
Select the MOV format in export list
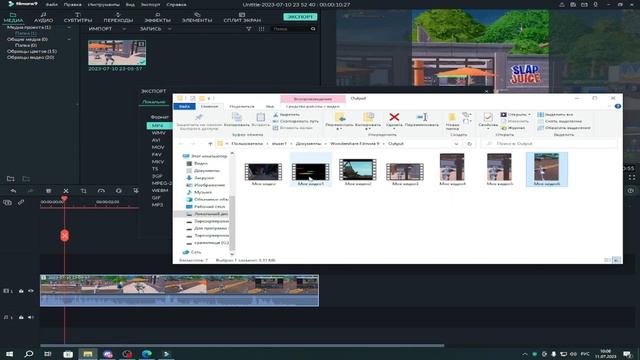[x=158, y=147]
